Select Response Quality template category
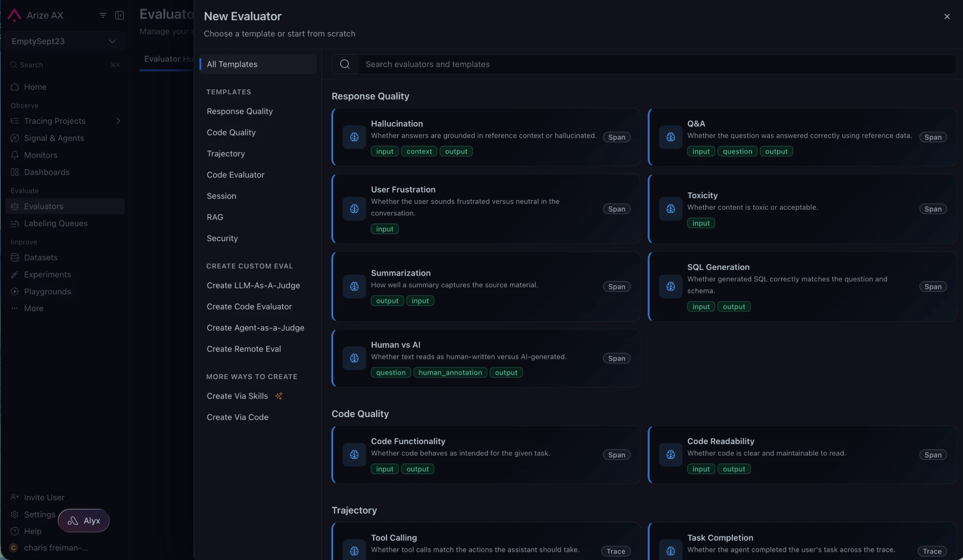Viewport: 963px width, 560px height. click(x=240, y=111)
